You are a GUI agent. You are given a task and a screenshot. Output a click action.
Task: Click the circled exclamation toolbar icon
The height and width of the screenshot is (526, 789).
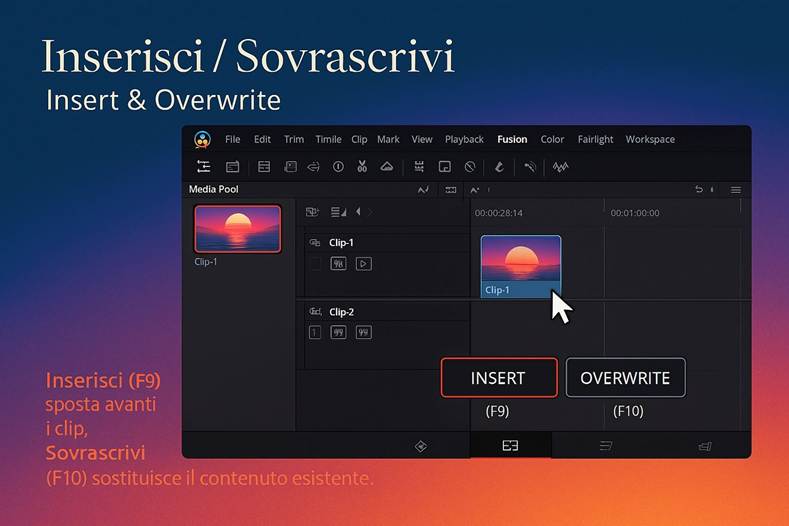tap(338, 167)
